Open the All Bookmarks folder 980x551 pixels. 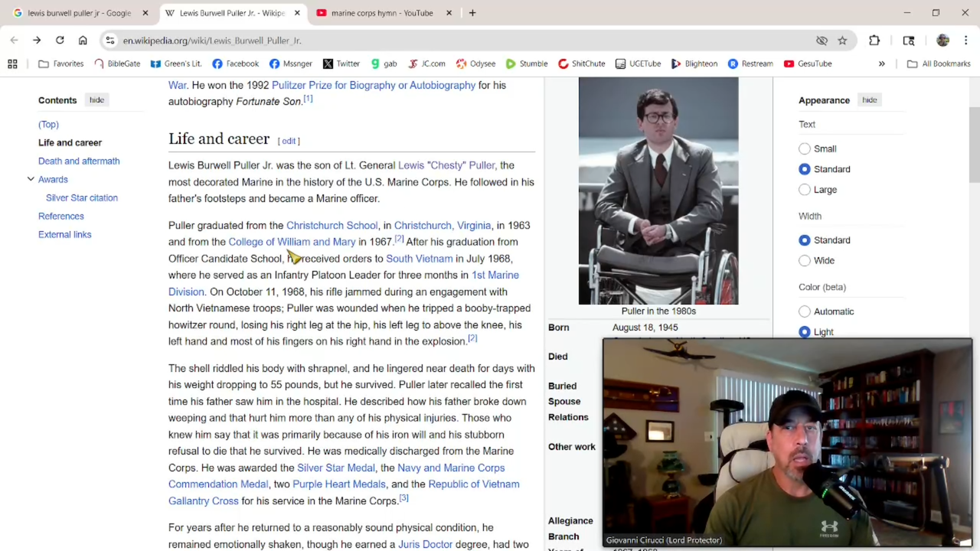tap(939, 64)
